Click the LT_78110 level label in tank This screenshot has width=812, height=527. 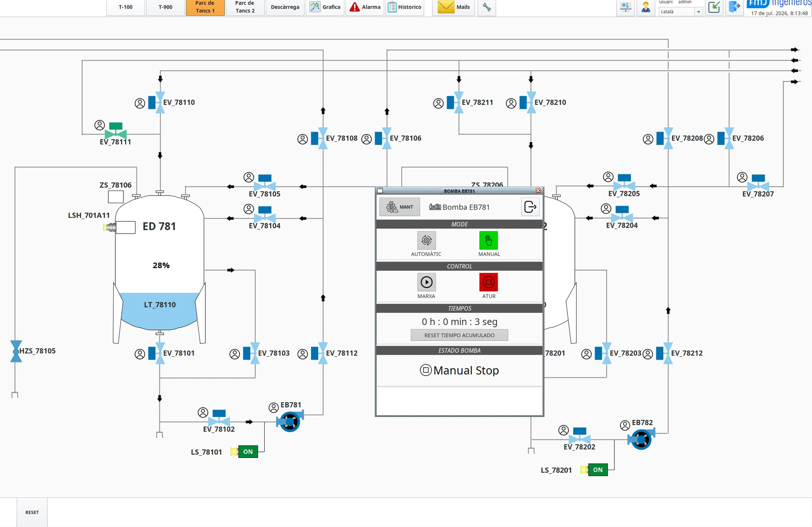click(x=160, y=305)
